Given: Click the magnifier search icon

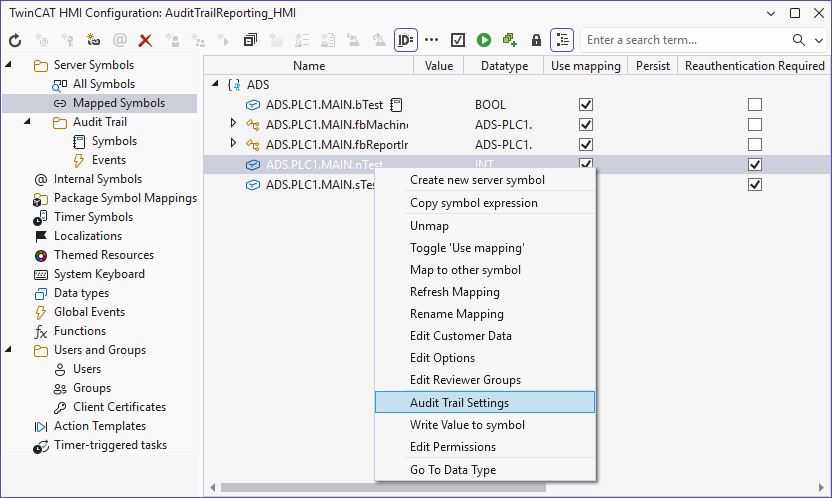Looking at the screenshot, I should click(x=799, y=40).
